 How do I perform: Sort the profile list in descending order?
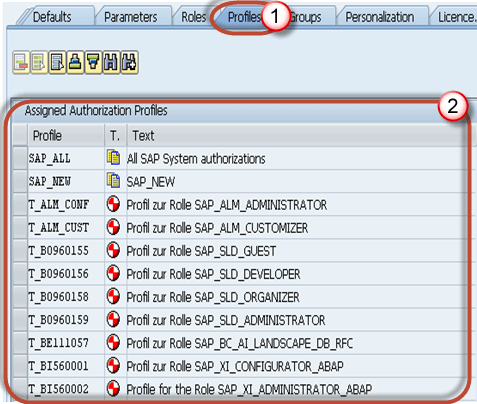[93, 62]
